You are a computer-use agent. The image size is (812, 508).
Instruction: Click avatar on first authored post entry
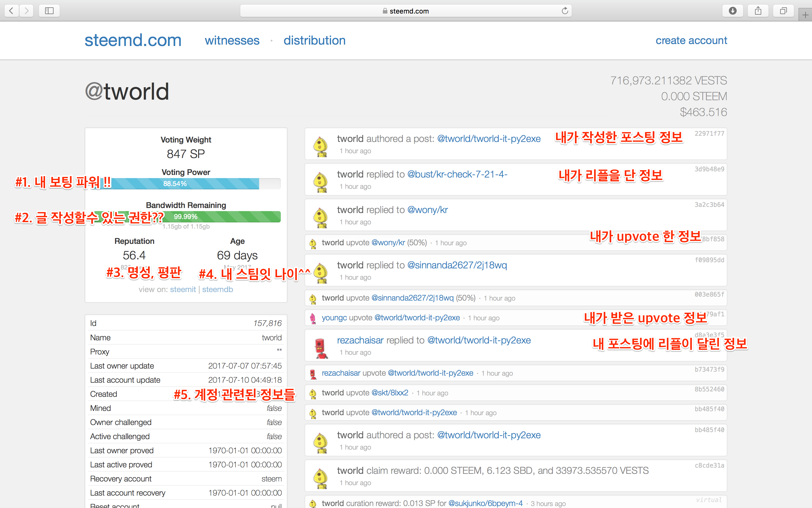pyautogui.click(x=321, y=146)
